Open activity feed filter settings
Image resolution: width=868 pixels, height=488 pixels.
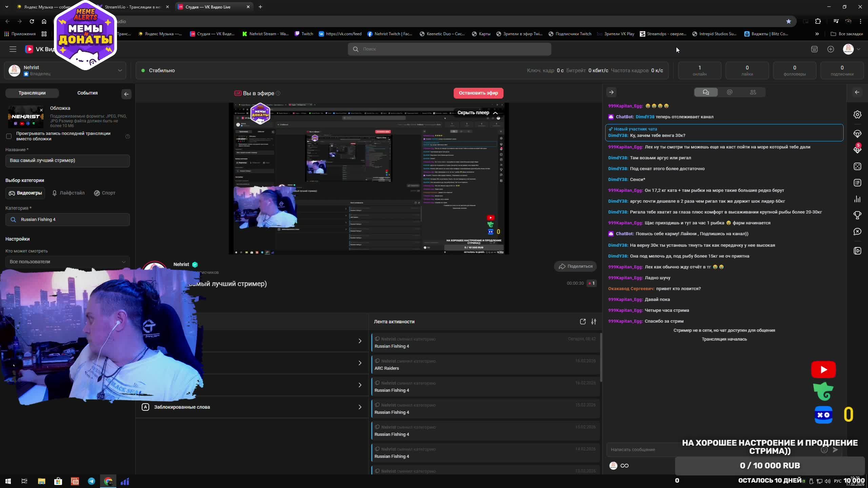[x=593, y=322]
